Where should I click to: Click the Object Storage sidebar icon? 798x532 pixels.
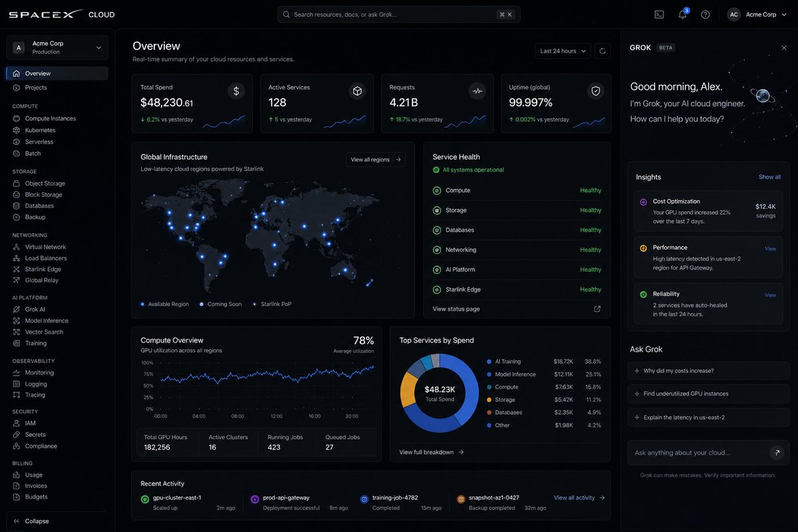(x=17, y=184)
